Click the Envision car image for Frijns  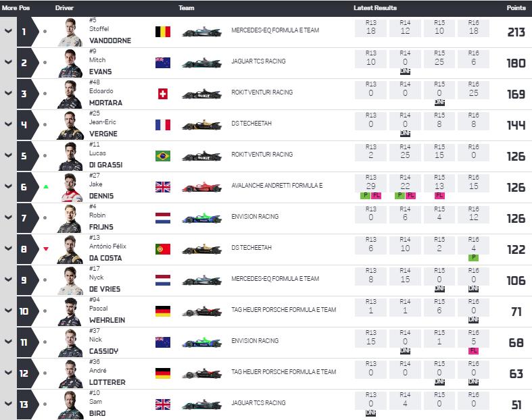202,217
